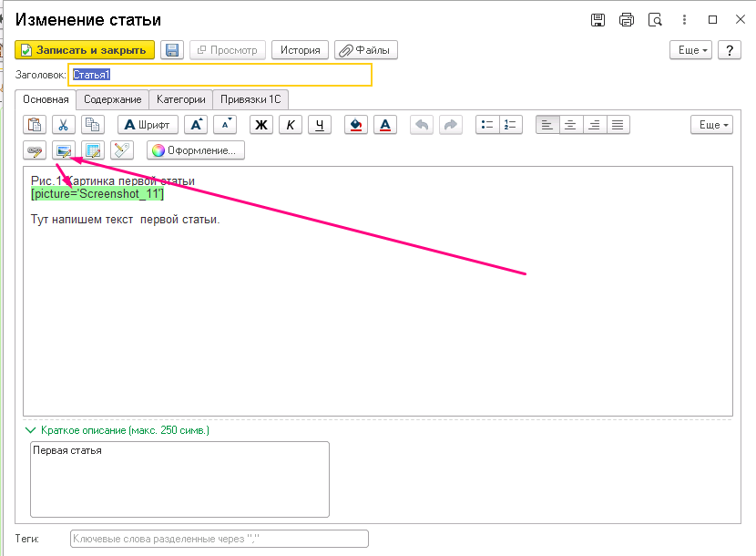The image size is (756, 556).
Task: Maximize the article window
Action: tap(712, 20)
